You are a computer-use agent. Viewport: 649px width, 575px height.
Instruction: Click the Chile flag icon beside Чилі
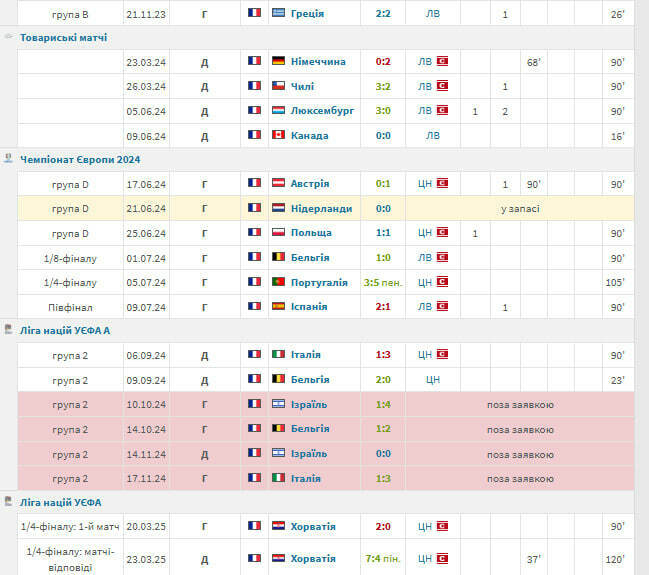click(278, 86)
